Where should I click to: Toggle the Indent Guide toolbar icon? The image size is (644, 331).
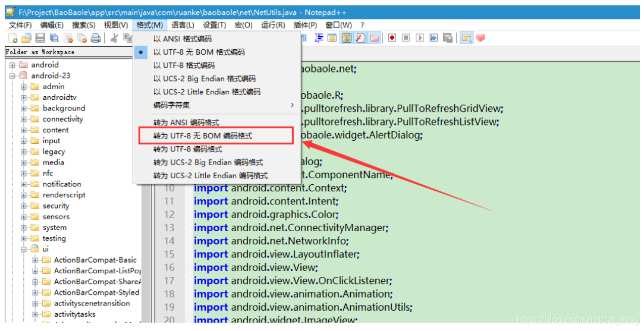pos(319,38)
